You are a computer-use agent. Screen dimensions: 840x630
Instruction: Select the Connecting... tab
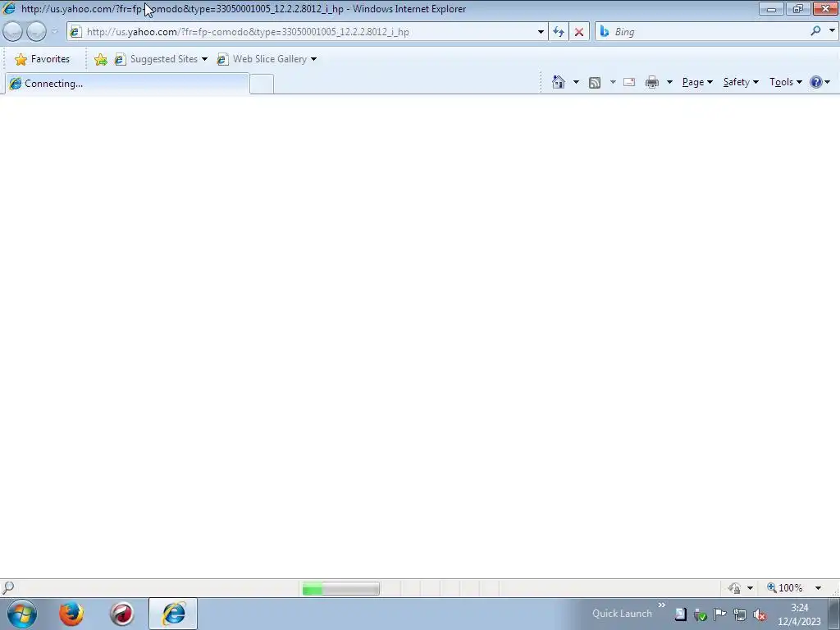(x=127, y=84)
